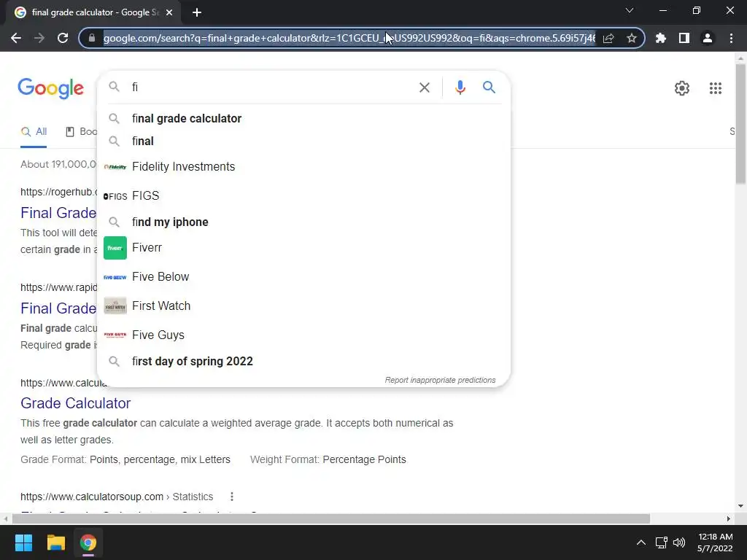Open the clock showing 12:18 AM
747x560 pixels.
click(715, 542)
